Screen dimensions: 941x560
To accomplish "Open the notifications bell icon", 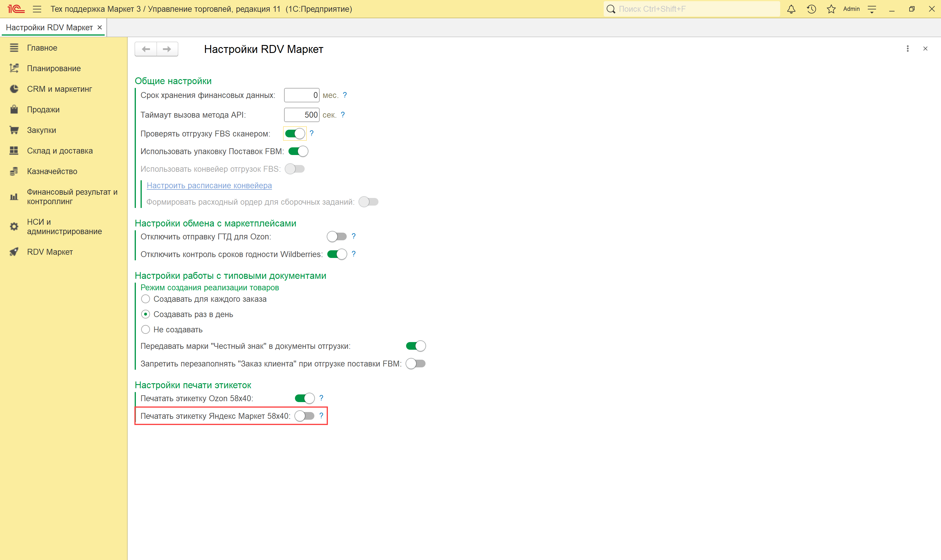I will click(791, 9).
